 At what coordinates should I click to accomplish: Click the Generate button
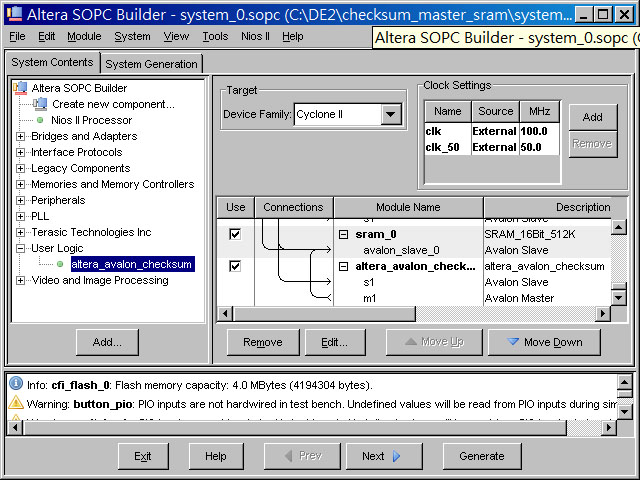pos(482,456)
